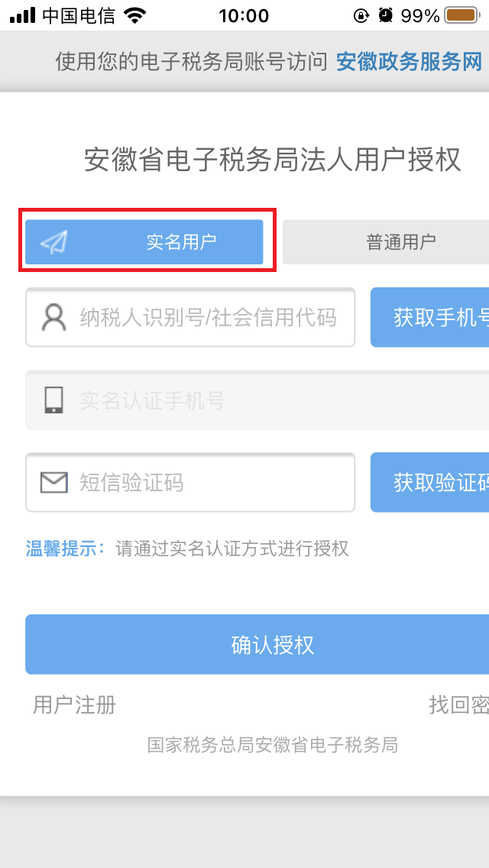The height and width of the screenshot is (868, 489).
Task: Tap the alarm clock icon in status bar
Action: (x=385, y=15)
